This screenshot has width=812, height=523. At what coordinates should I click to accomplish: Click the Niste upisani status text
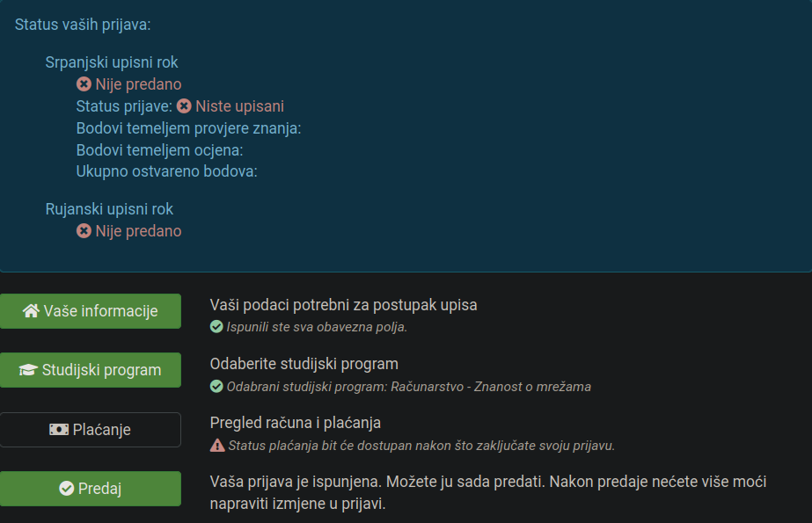click(x=240, y=106)
